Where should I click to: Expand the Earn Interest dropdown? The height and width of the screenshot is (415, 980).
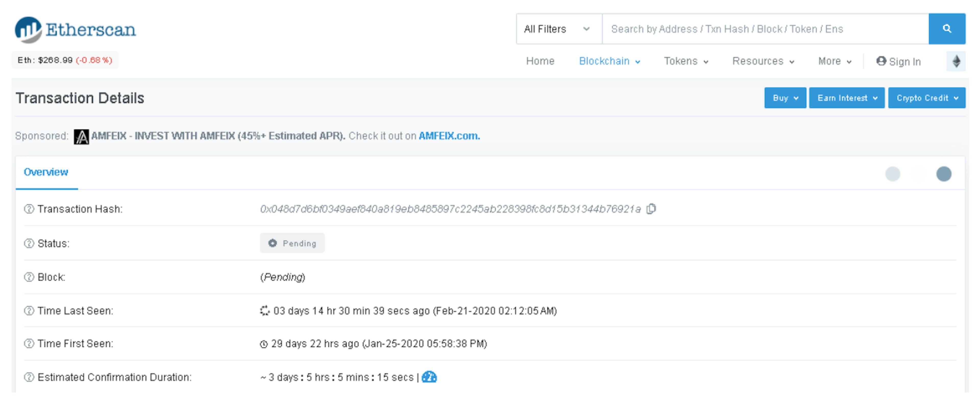(847, 98)
